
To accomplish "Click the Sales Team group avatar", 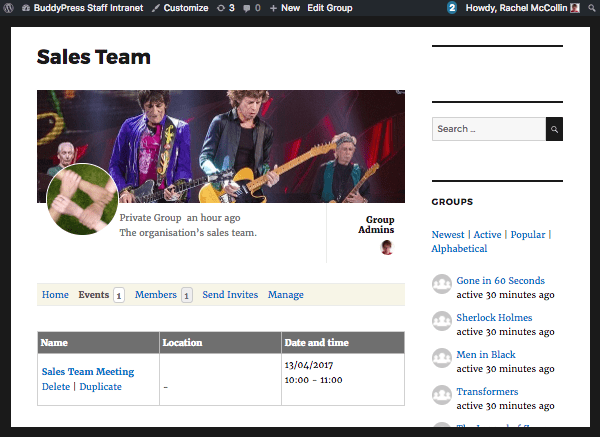I will [82, 199].
